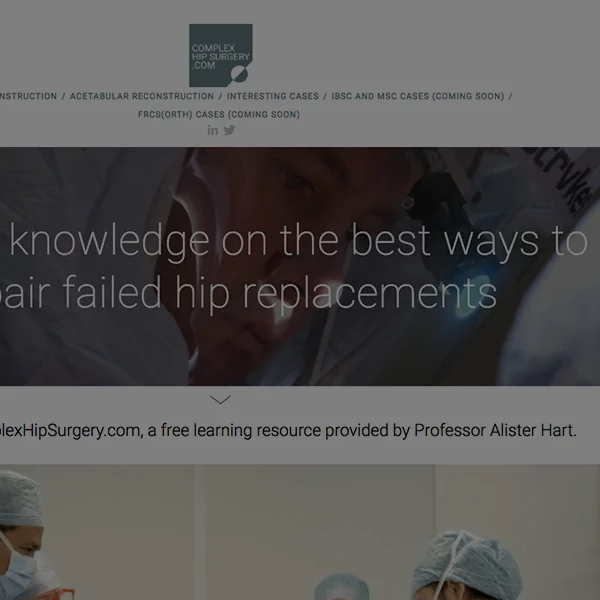Click the 'failed hip replacements' headline line
This screenshot has height=600, width=600.
pos(279,293)
